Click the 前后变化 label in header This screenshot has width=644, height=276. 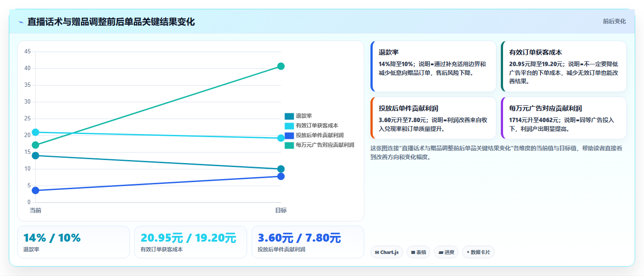614,22
